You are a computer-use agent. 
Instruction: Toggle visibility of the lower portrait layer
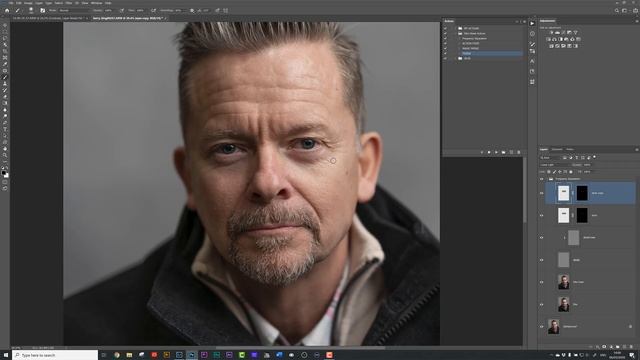(542, 304)
